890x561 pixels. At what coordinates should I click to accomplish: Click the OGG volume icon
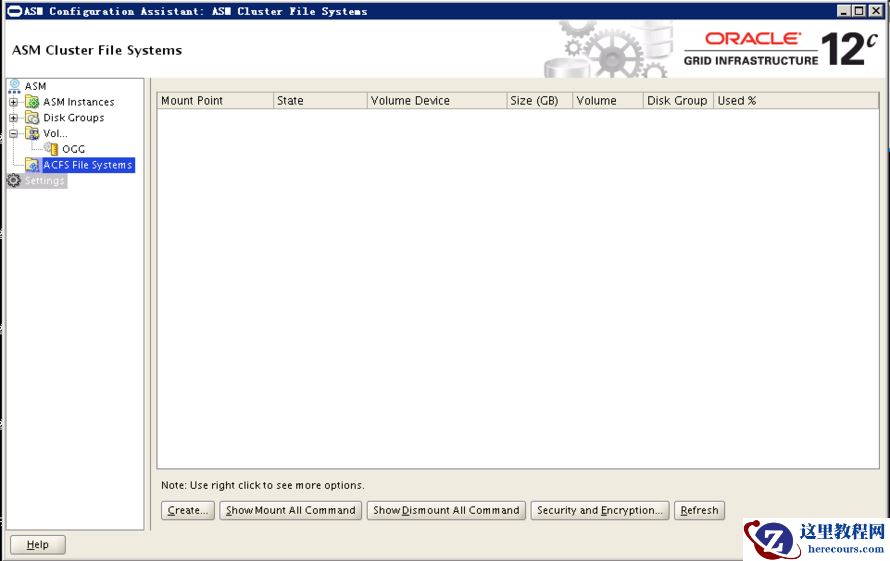tap(51, 149)
